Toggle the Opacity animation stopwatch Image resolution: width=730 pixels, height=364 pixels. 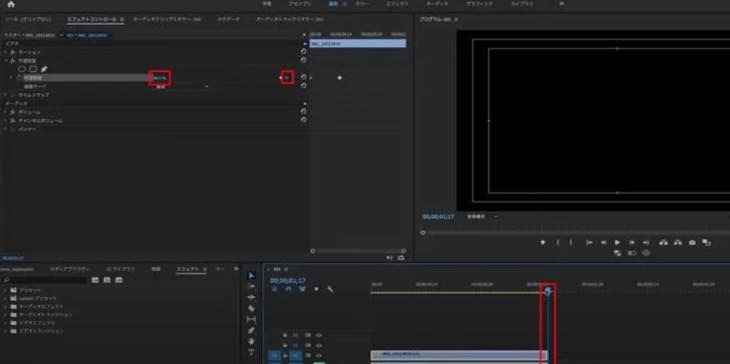(19, 78)
